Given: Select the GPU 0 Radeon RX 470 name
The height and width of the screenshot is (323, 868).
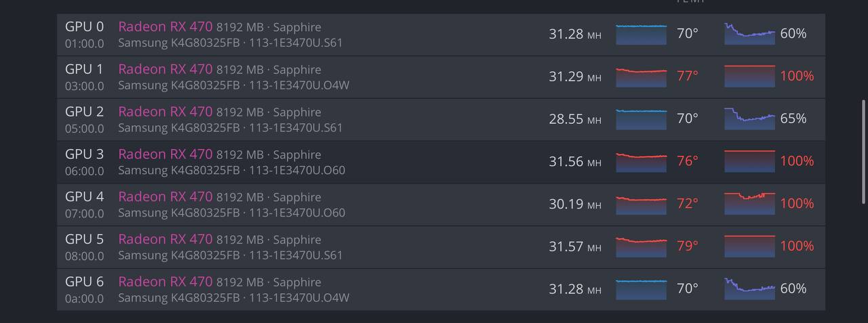Looking at the screenshot, I should 165,26.
